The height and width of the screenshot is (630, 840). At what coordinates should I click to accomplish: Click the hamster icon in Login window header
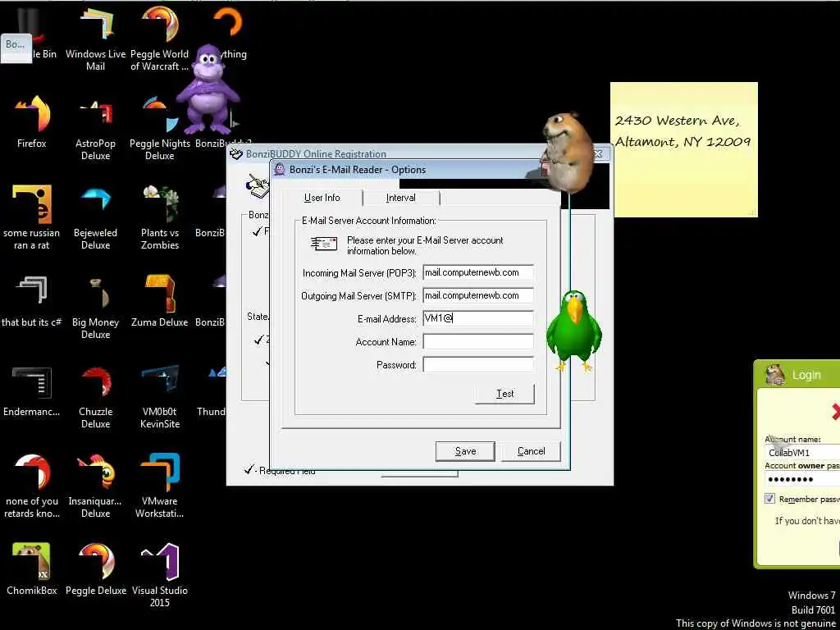coord(774,374)
